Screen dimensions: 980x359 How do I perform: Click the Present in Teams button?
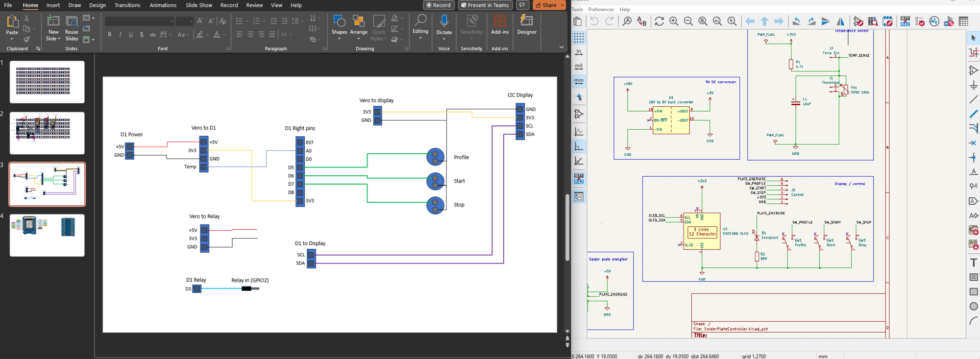(485, 5)
